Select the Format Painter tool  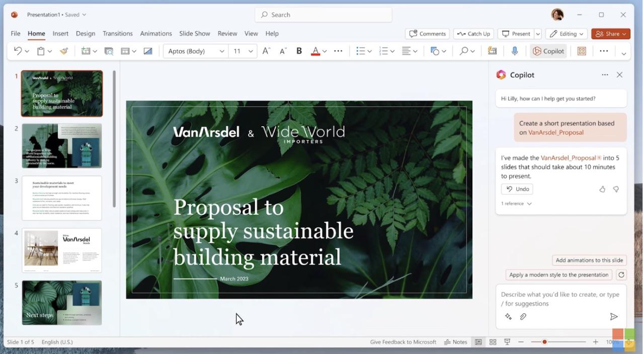pyautogui.click(x=64, y=51)
